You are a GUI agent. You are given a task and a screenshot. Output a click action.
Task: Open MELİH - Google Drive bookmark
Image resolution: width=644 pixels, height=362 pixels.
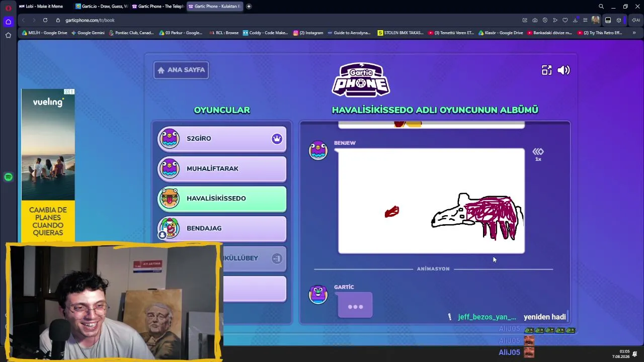coord(45,33)
